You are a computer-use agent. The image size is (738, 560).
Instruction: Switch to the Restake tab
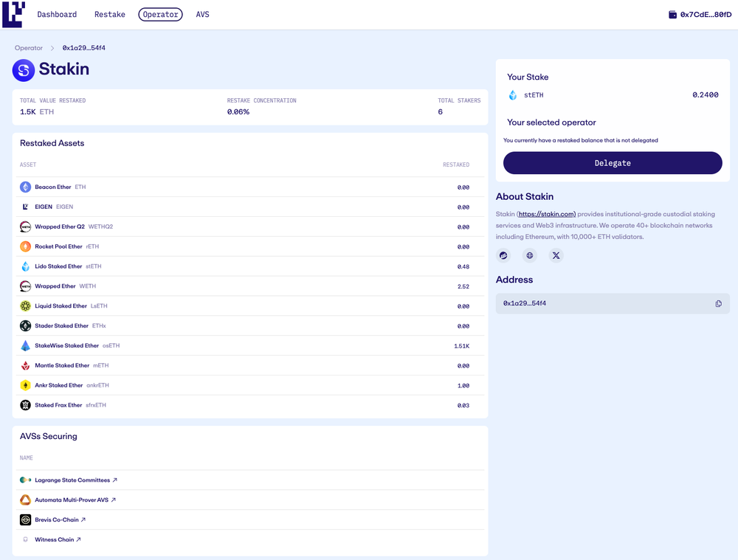(x=110, y=15)
